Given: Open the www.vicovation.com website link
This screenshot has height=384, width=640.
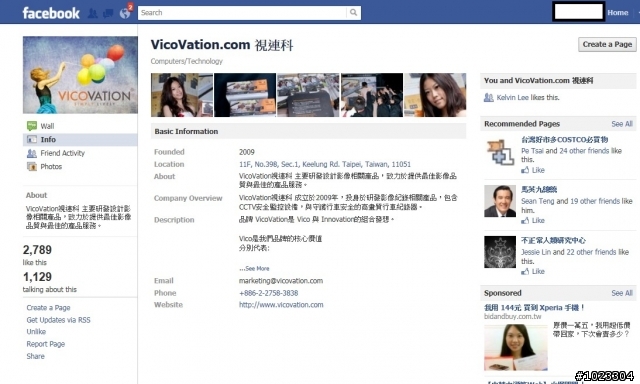Looking at the screenshot, I should point(281,305).
